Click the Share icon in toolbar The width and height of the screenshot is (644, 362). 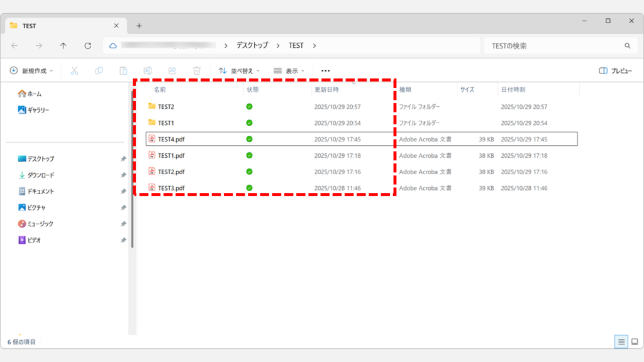pos(172,71)
